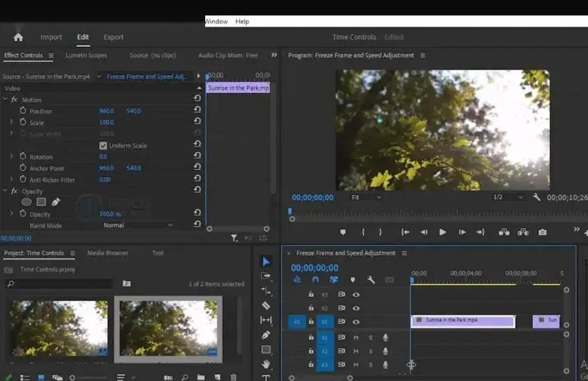Viewport: 588px width, 381px height.
Task: Open Fit zoom level dropdown
Action: coord(366,198)
